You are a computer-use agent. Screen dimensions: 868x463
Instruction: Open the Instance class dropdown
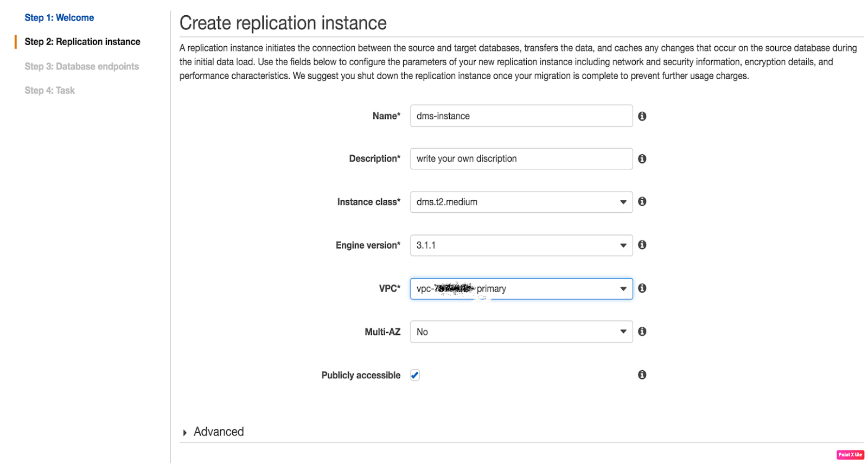pos(521,202)
